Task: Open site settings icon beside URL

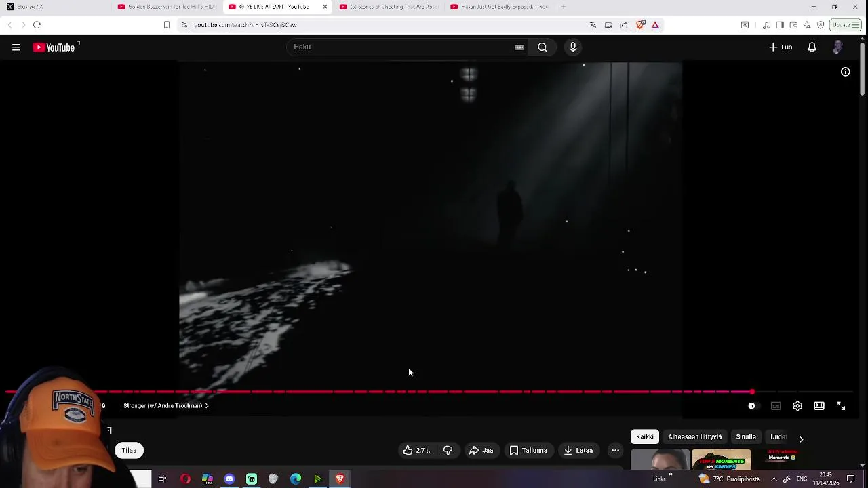Action: [x=184, y=25]
